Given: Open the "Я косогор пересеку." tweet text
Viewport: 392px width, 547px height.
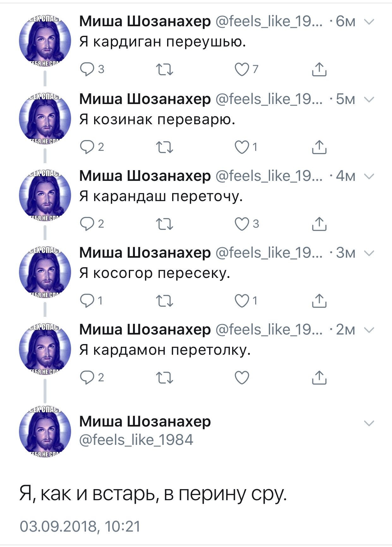Looking at the screenshot, I should click(154, 273).
